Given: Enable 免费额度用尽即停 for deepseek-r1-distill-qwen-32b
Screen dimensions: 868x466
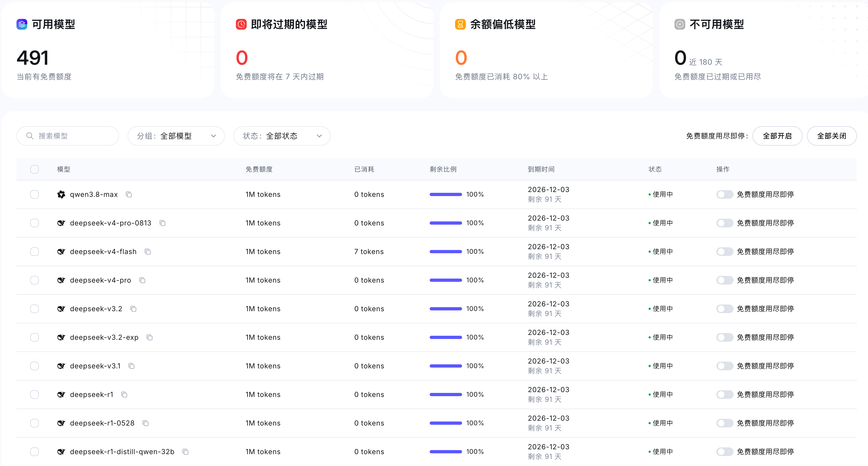Looking at the screenshot, I should click(725, 452).
